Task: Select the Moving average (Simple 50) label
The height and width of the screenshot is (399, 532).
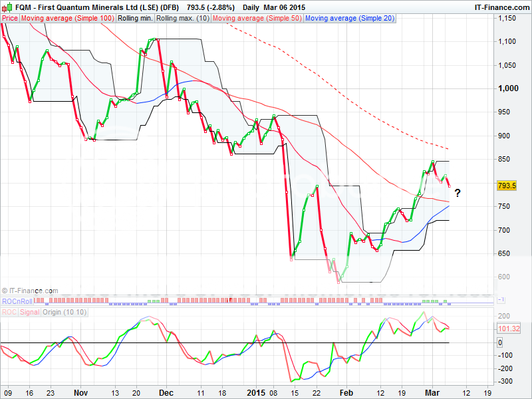Action: (x=258, y=19)
